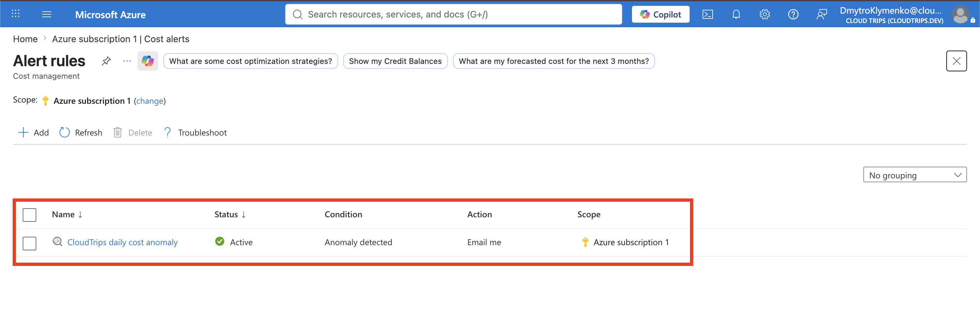
Task: Click the search magnifier icon
Action: coord(297,15)
